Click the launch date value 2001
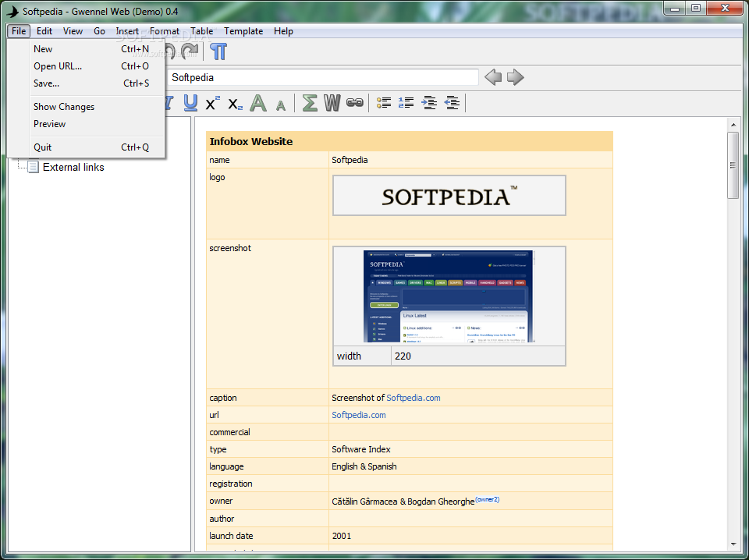This screenshot has width=749, height=560. (342, 536)
